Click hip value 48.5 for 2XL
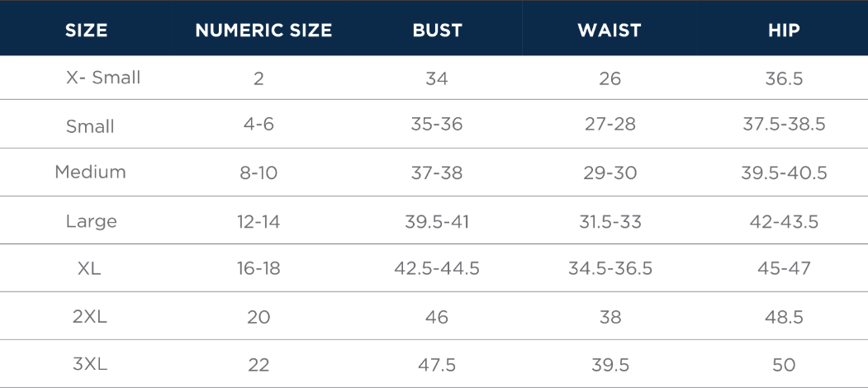This screenshot has width=868, height=388. [x=784, y=317]
